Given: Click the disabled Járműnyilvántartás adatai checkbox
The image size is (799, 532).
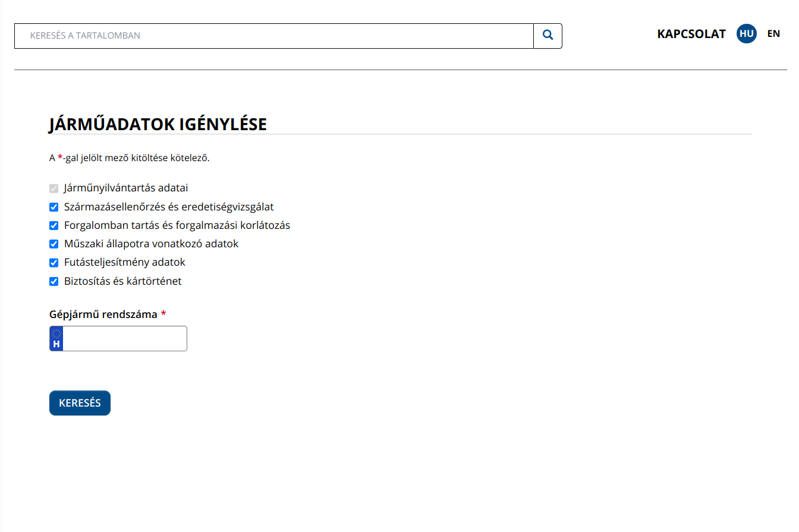Looking at the screenshot, I should [54, 188].
